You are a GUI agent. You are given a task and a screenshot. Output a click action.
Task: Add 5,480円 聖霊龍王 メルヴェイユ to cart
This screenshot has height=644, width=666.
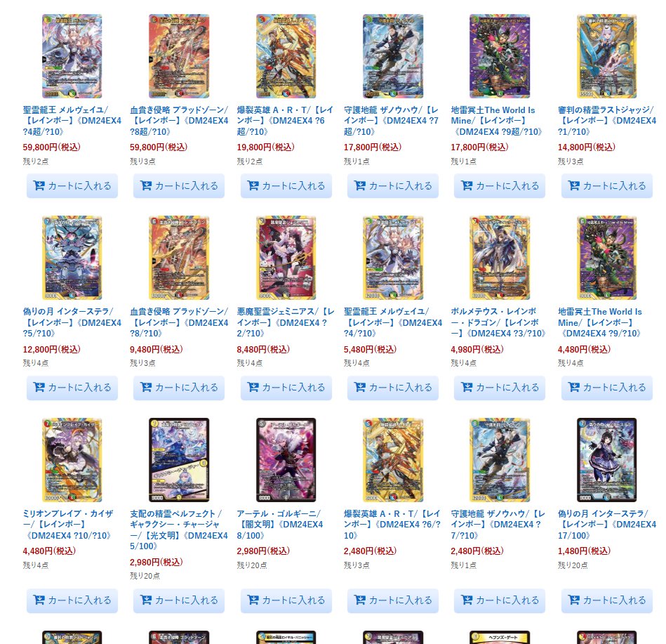(393, 388)
